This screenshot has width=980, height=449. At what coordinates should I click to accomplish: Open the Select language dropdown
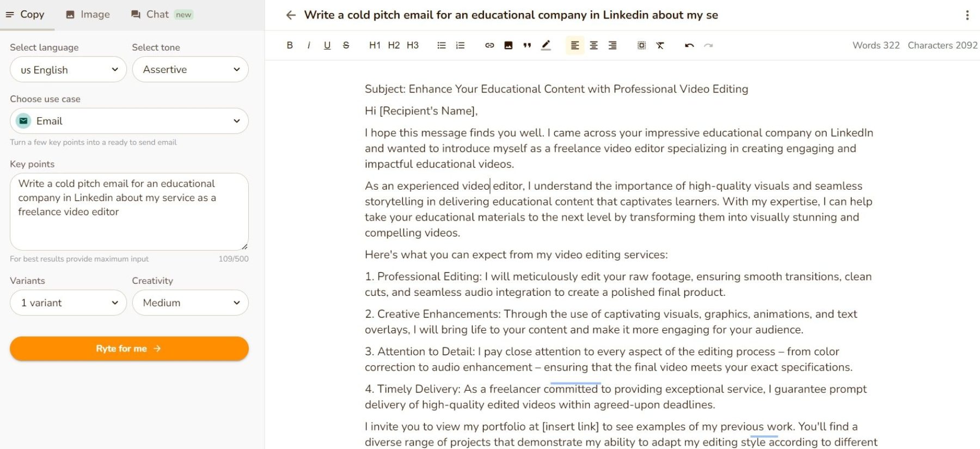coord(68,69)
